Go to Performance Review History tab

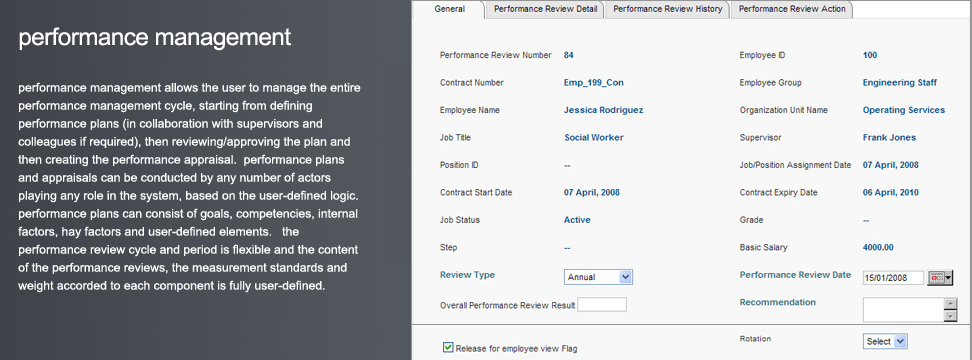[668, 9]
